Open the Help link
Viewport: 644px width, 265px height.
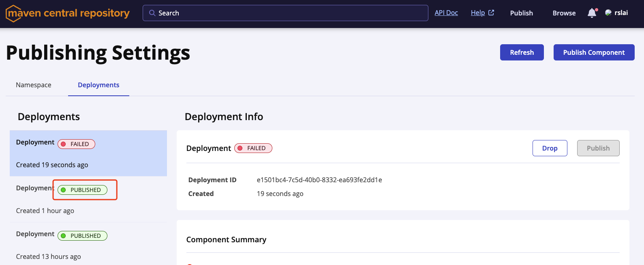click(478, 13)
